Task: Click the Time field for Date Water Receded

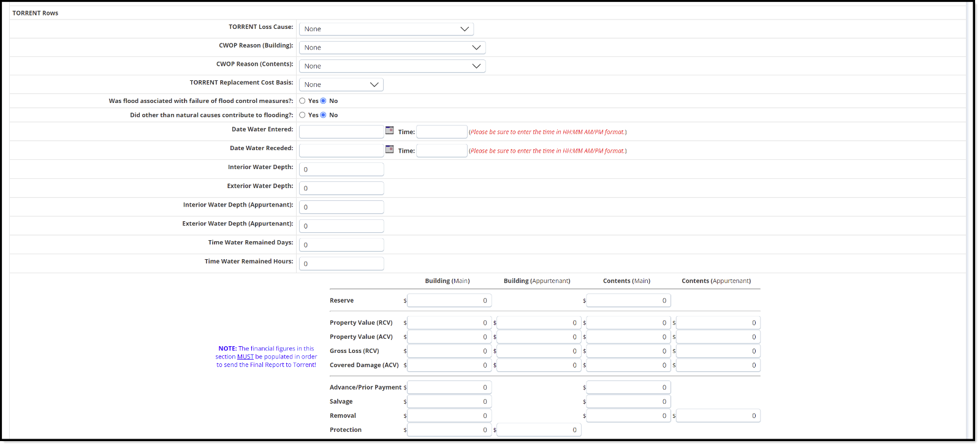Action: tap(442, 150)
